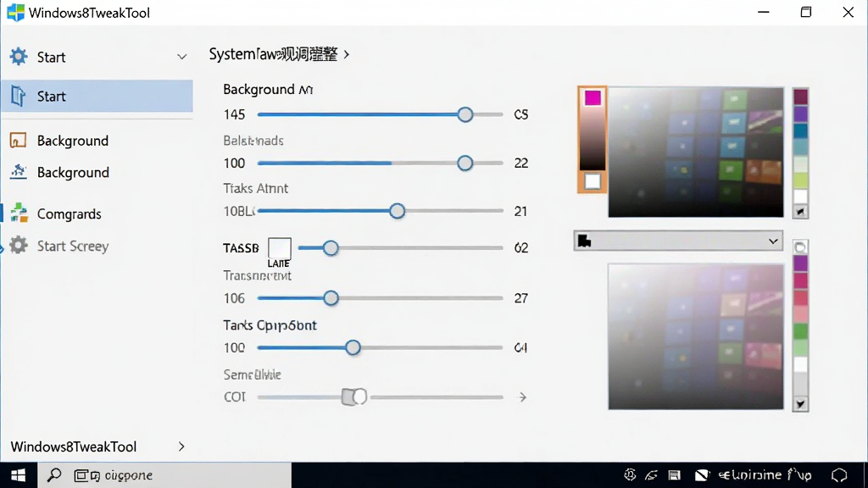Click the value 22 beside the second slider
The width and height of the screenshot is (868, 488).
(x=521, y=164)
